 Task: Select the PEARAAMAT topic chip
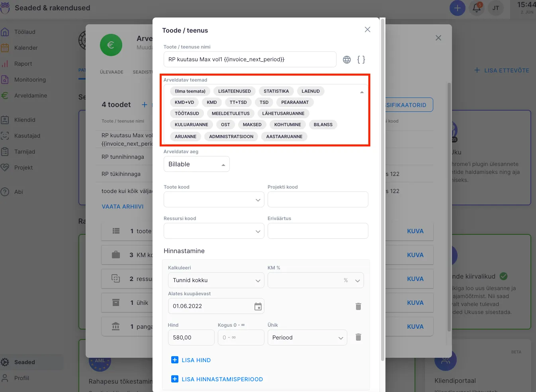[x=295, y=102]
